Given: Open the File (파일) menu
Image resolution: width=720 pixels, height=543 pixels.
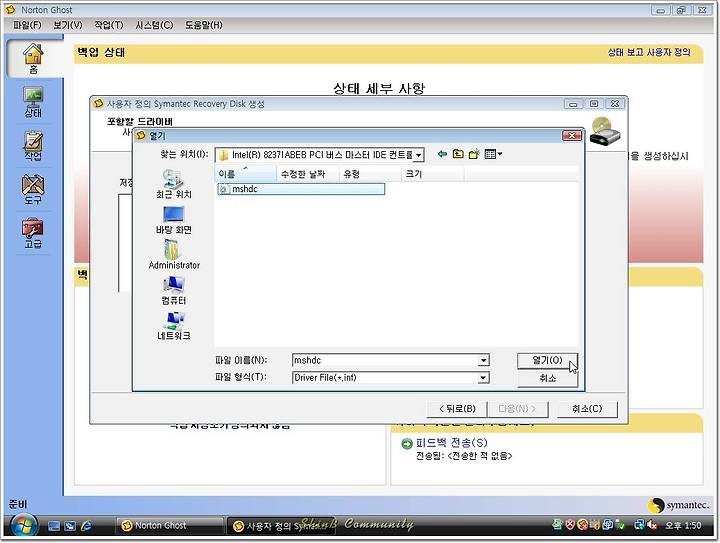Looking at the screenshot, I should (x=27, y=25).
